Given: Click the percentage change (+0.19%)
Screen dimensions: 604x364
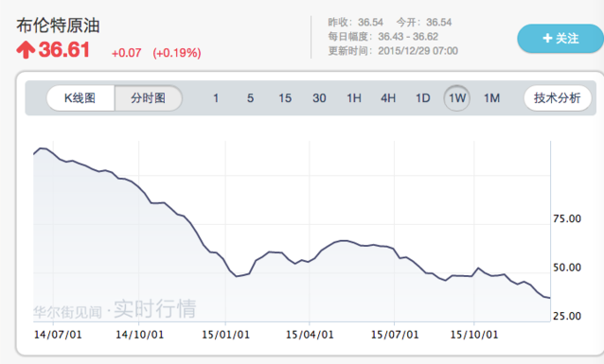Looking at the screenshot, I should (177, 53).
